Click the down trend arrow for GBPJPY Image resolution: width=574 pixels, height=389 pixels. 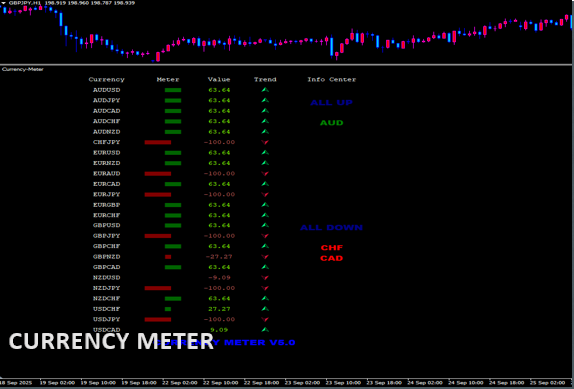tap(265, 236)
